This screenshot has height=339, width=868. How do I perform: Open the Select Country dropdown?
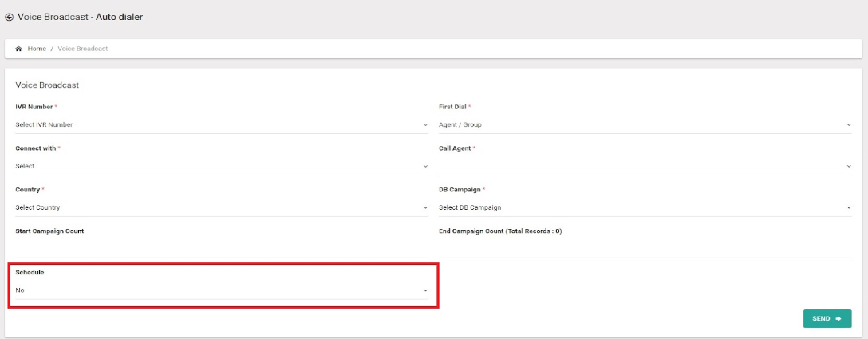pyautogui.click(x=221, y=207)
